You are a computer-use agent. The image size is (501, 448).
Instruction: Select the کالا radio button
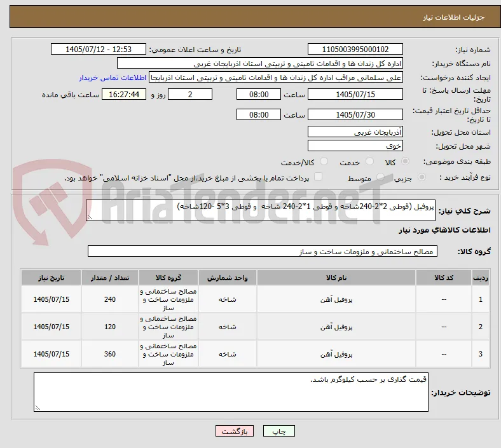click(405, 161)
